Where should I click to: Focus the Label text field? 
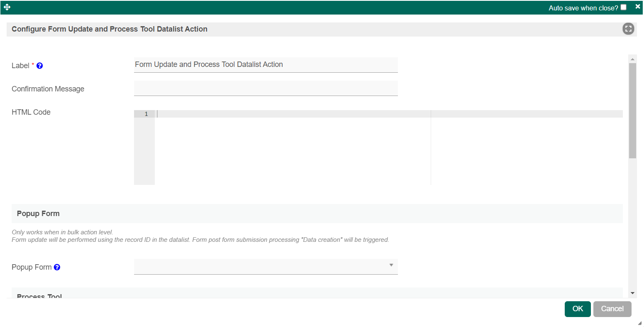tap(266, 65)
